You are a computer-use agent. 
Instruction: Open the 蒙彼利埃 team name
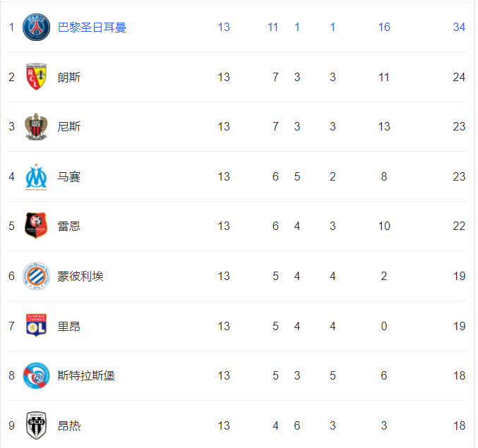pyautogui.click(x=80, y=277)
